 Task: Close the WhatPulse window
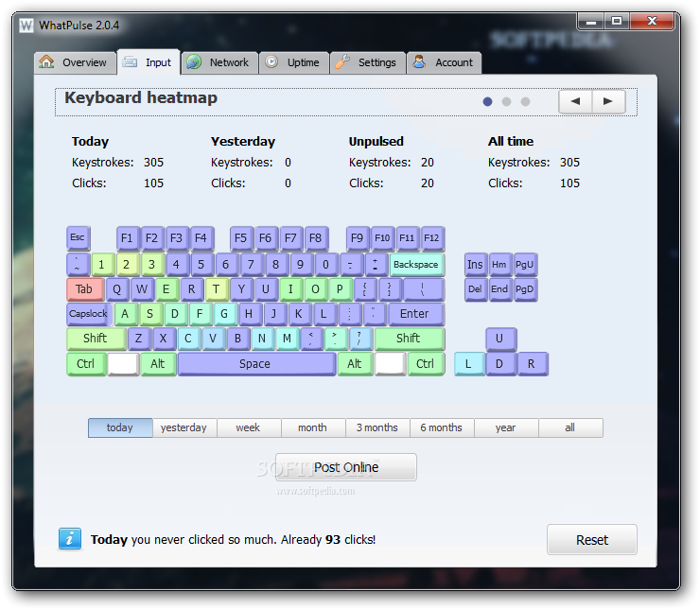coord(652,21)
